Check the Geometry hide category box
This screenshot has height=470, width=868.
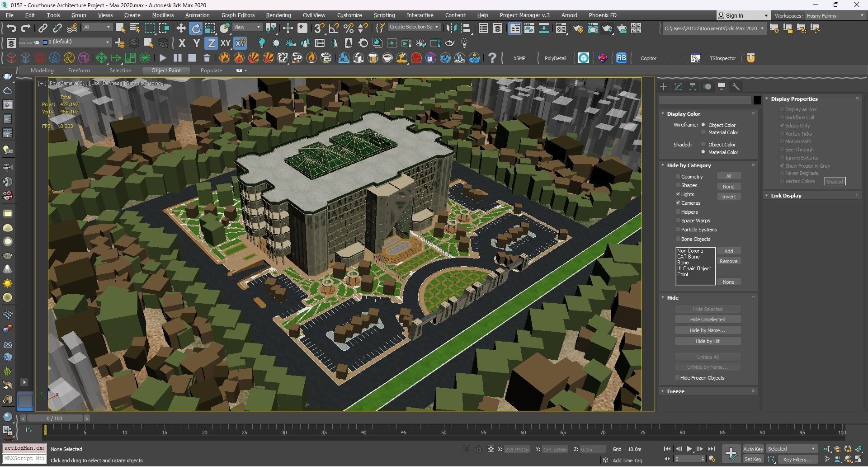coord(678,177)
